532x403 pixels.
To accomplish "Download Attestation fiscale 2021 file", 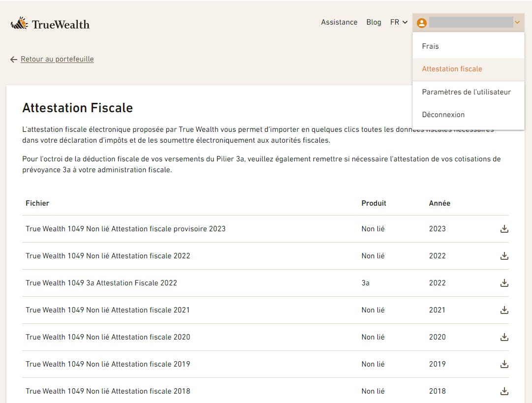I will (504, 310).
